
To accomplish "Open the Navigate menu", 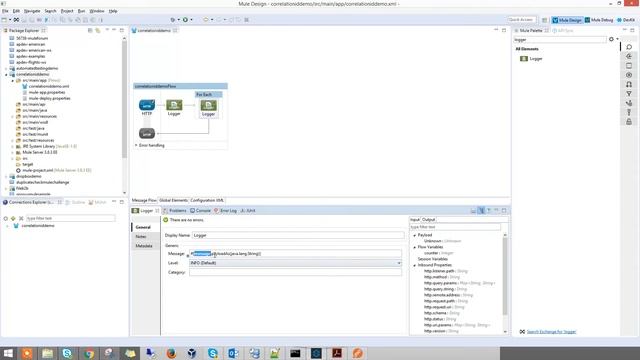I will click(x=32, y=11).
